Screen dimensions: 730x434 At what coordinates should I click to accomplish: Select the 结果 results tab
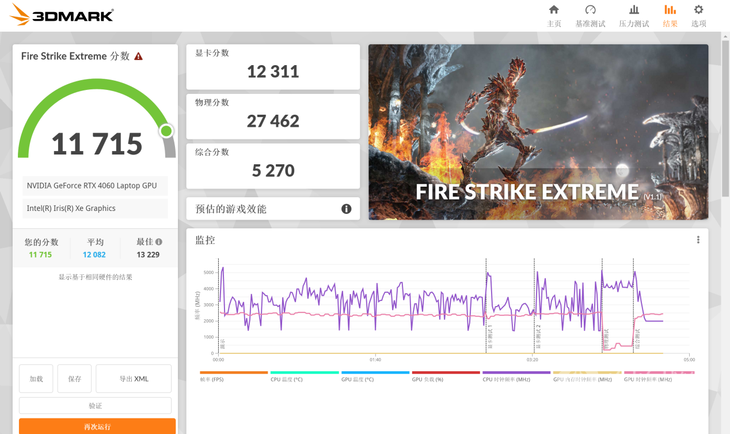(670, 16)
